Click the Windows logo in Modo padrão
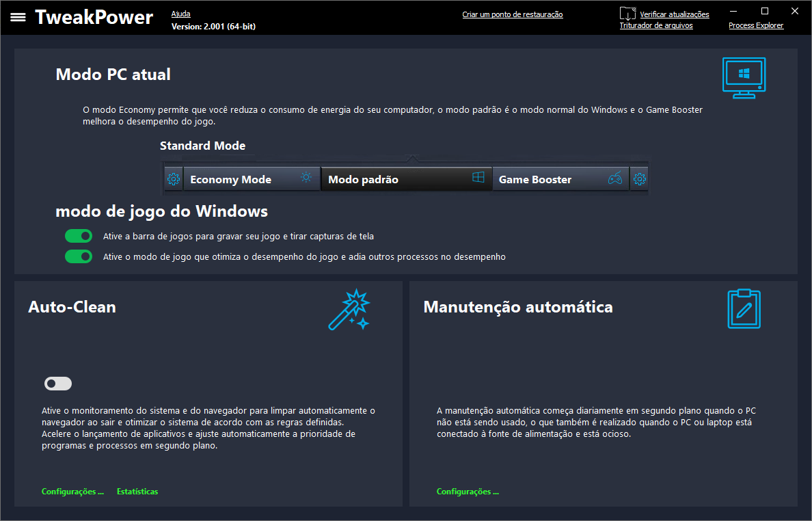The height and width of the screenshot is (521, 812). [478, 177]
